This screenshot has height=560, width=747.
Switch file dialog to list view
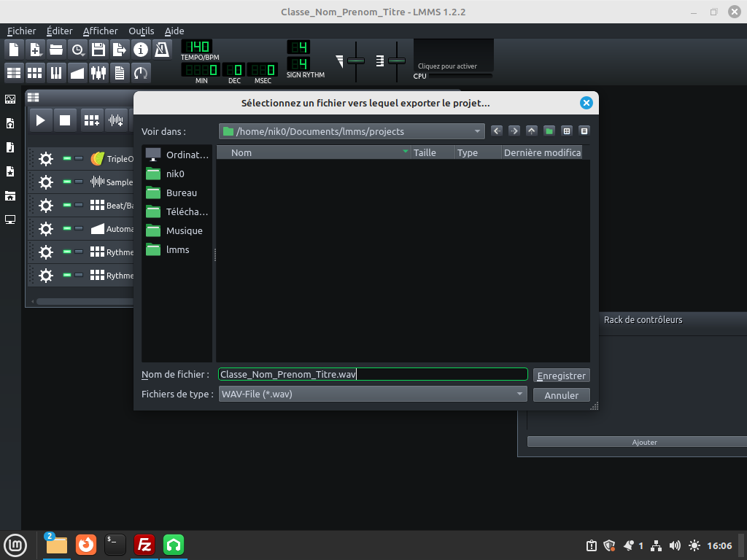[x=567, y=131]
